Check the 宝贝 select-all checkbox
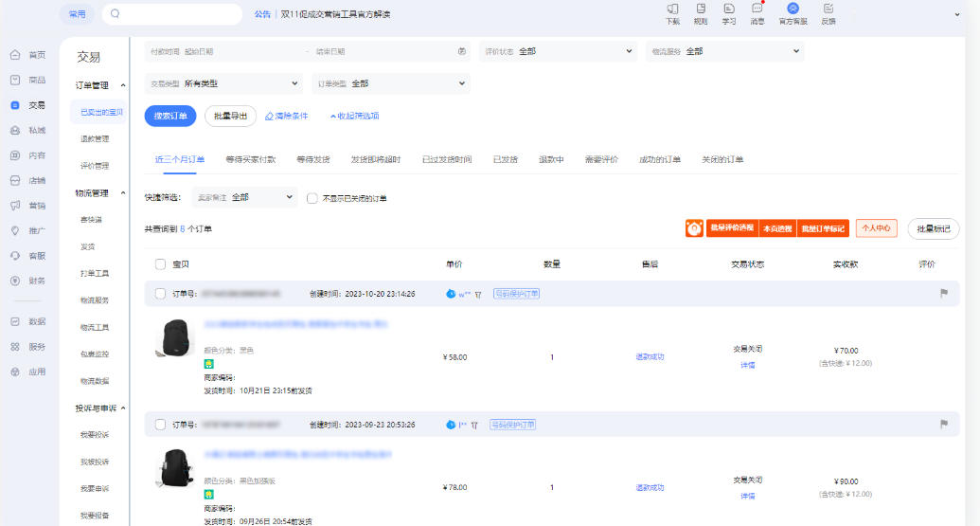The width and height of the screenshot is (980, 526). pyautogui.click(x=160, y=263)
